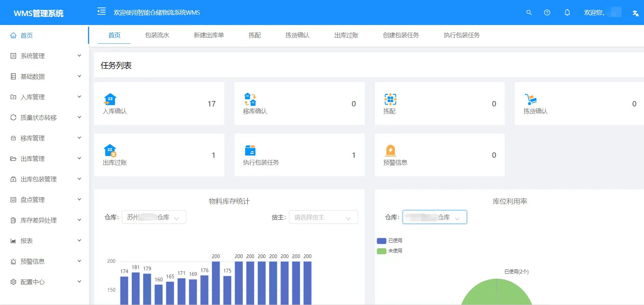Switch to the 包装流水 tab
Image resolution: width=644 pixels, height=305 pixels.
[157, 35]
